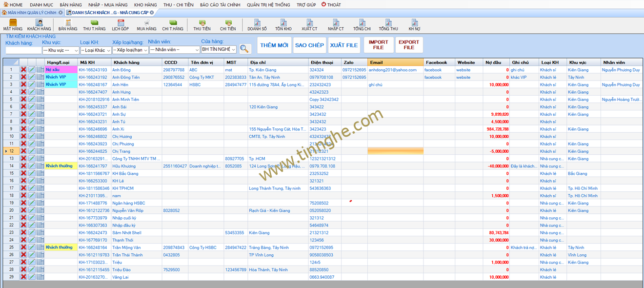Screen dimensions: 644x288
Task: Expand the Khu vực dropdown
Action: [x=60, y=50]
